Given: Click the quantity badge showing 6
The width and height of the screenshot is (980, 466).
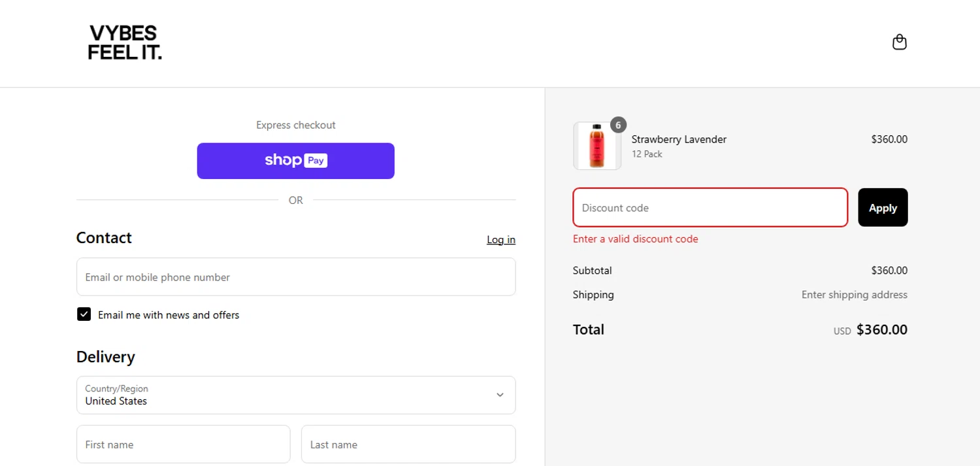Looking at the screenshot, I should click(x=618, y=125).
